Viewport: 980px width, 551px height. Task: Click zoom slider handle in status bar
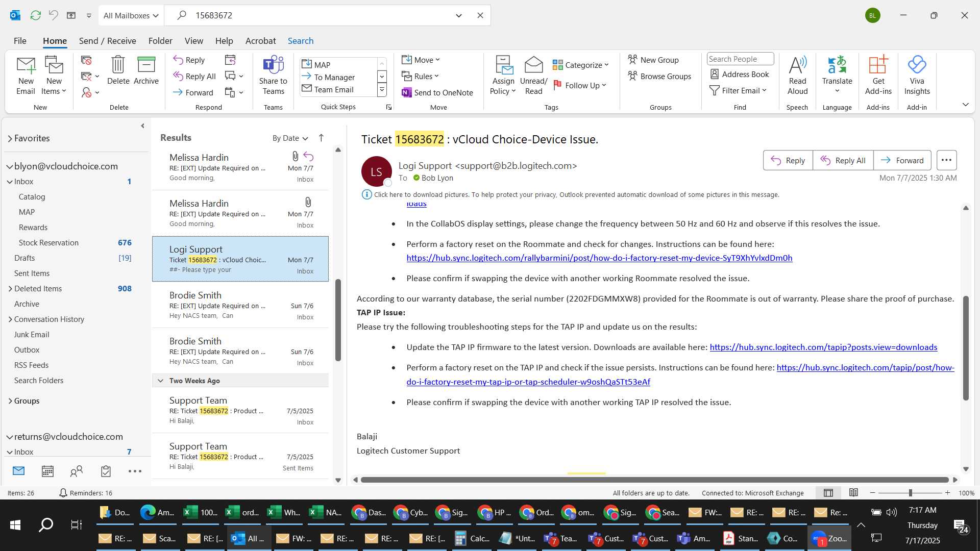click(910, 493)
